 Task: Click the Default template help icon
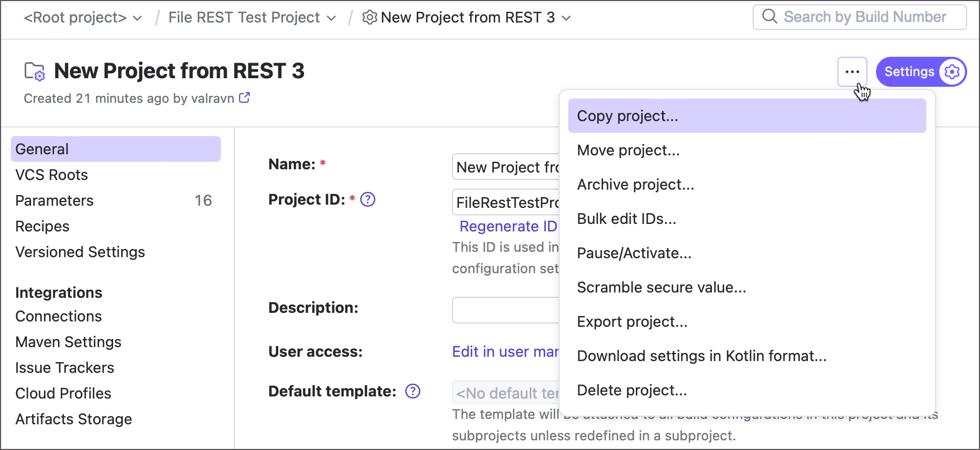pyautogui.click(x=413, y=392)
